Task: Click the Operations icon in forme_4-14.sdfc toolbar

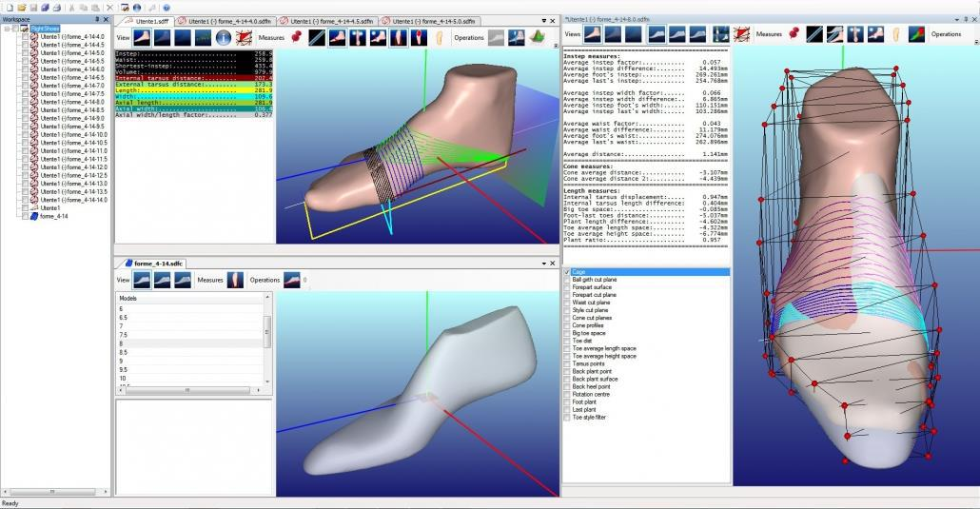Action: pyautogui.click(x=292, y=280)
